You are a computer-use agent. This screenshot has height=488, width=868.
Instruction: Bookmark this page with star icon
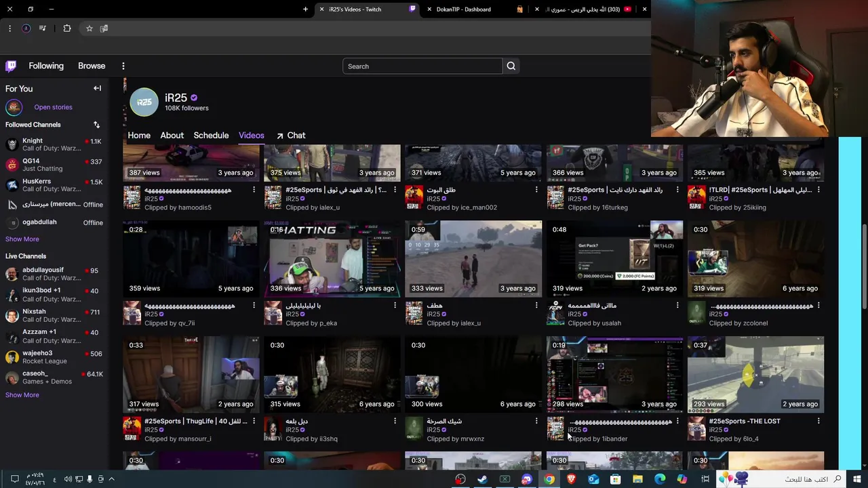(x=89, y=28)
